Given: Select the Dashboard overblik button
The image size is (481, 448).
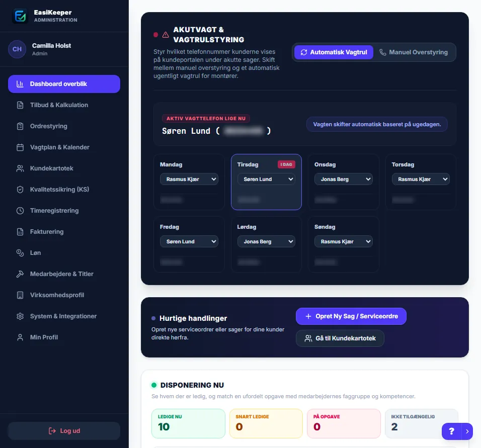Looking at the screenshot, I should (x=64, y=84).
